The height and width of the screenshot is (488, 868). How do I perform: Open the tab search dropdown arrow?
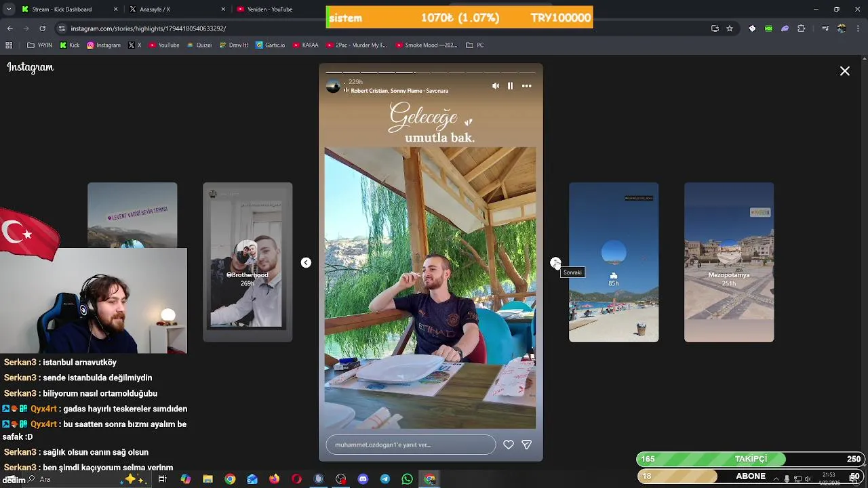point(9,9)
